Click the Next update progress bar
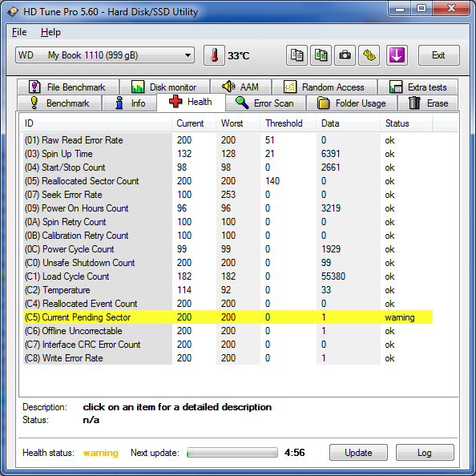The height and width of the screenshot is (476, 476). (x=232, y=453)
